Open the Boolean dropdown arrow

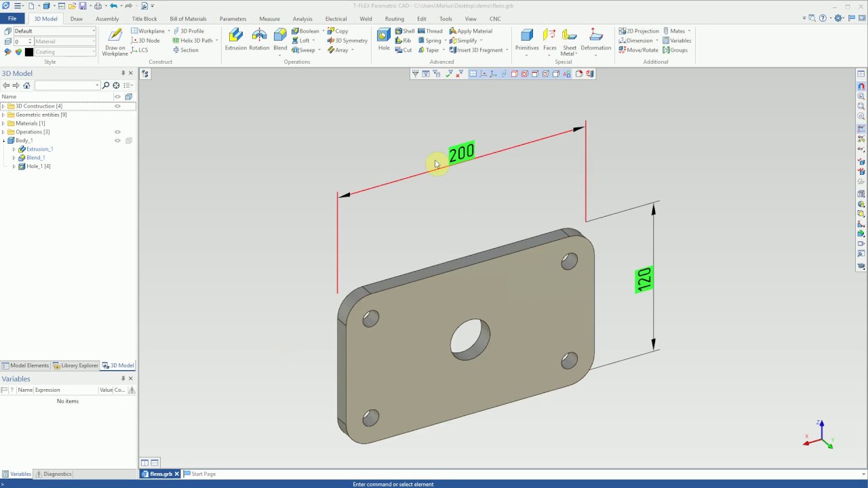point(322,31)
